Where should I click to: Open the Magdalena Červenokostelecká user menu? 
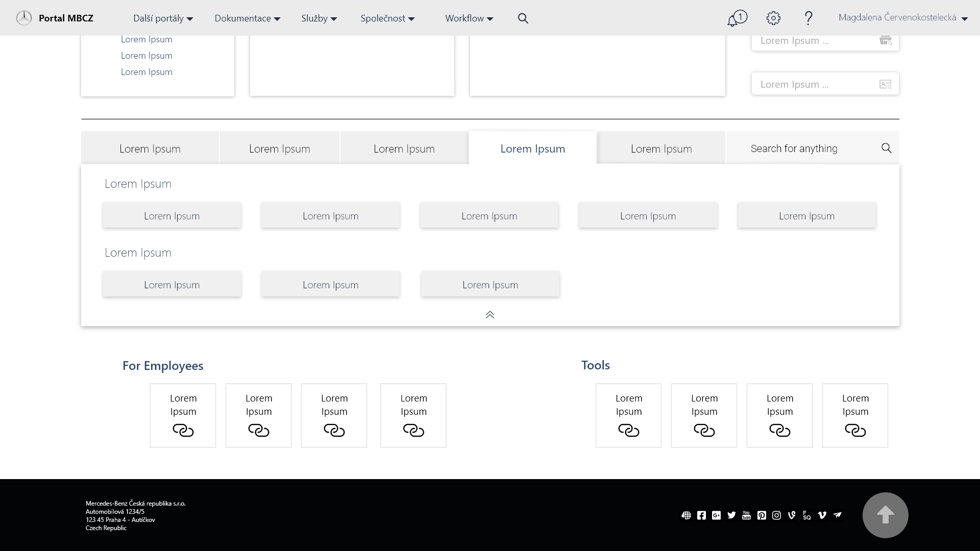click(902, 18)
